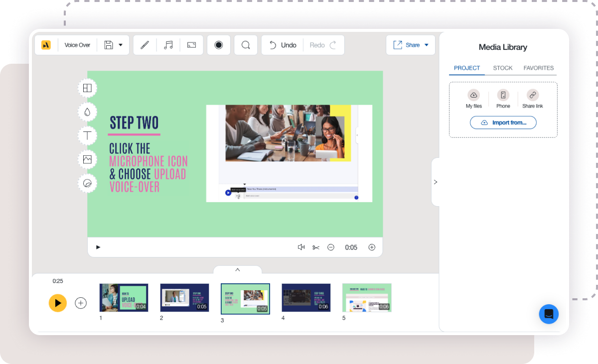This screenshot has height=364, width=598.
Task: Open the music audio tool
Action: click(168, 45)
